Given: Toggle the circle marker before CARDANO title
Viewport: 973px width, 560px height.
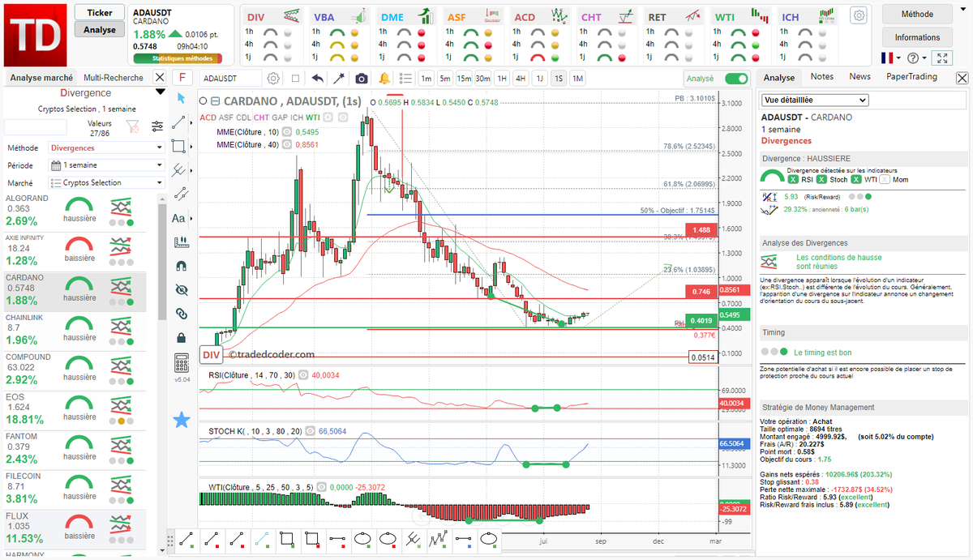Looking at the screenshot, I should (204, 101).
